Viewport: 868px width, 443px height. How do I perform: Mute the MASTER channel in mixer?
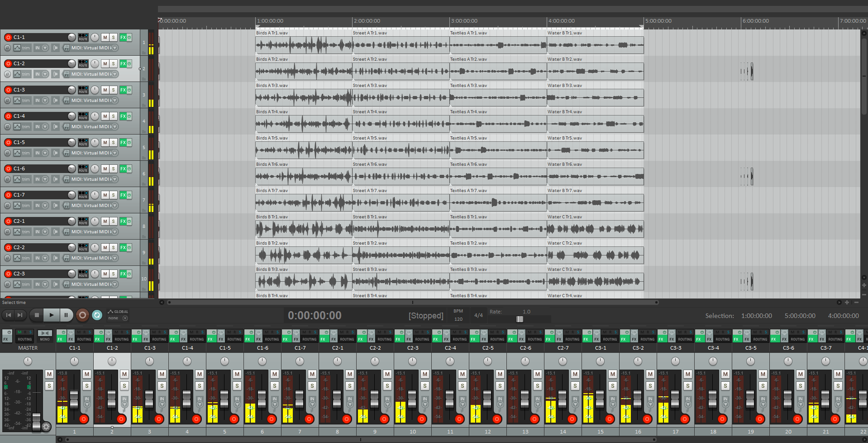click(49, 374)
